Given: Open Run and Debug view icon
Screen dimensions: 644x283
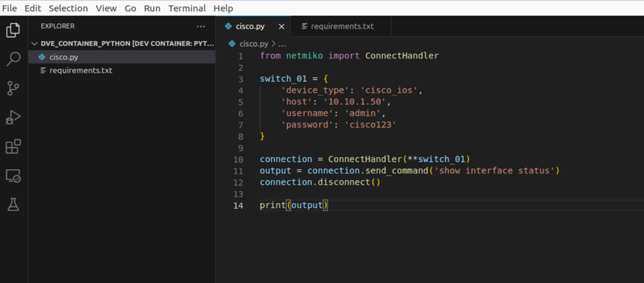Looking at the screenshot, I should tap(13, 118).
